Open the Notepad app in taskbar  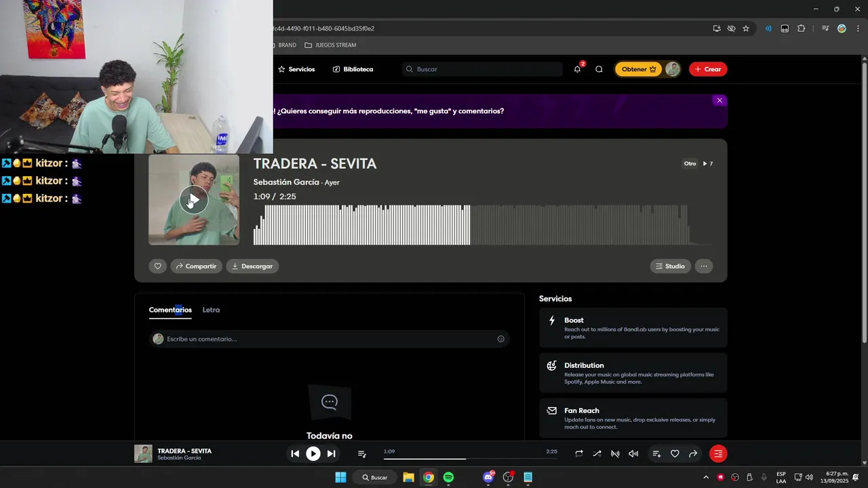tap(528, 477)
